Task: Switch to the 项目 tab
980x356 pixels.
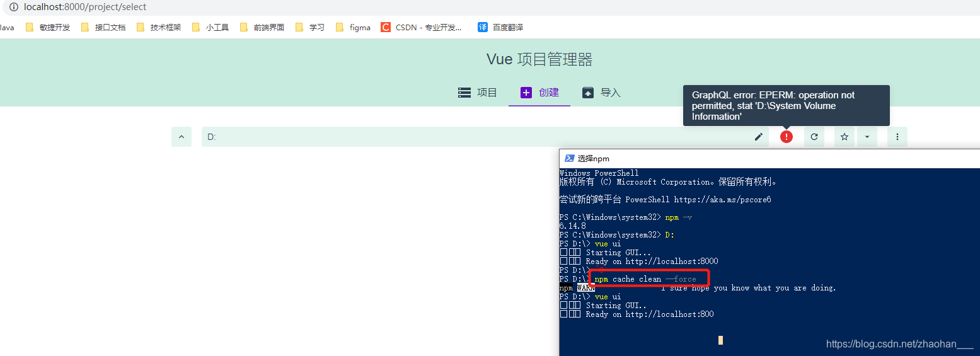Action: click(x=478, y=93)
